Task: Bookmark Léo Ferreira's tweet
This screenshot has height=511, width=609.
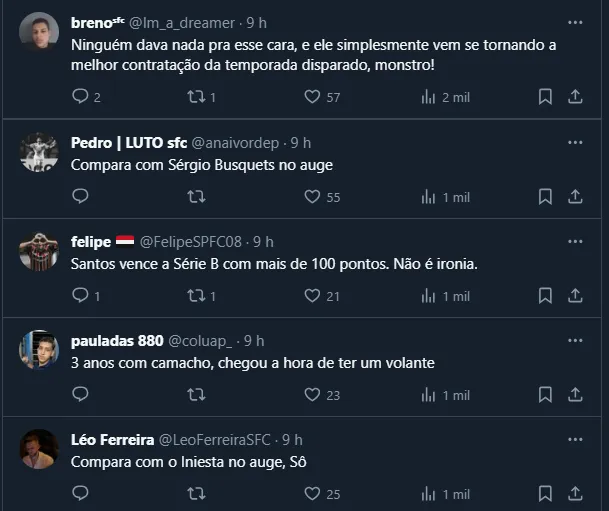Action: [545, 494]
